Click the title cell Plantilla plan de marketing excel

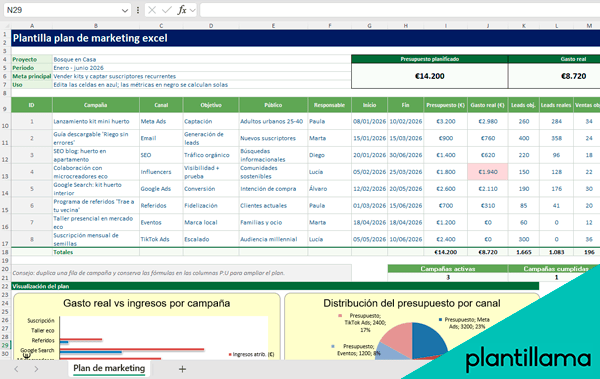305,38
